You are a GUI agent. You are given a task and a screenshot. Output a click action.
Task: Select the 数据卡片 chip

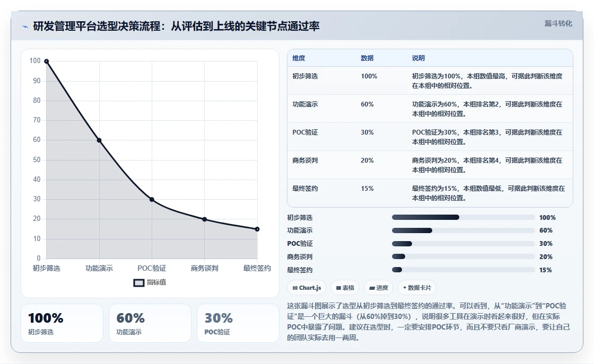pyautogui.click(x=417, y=288)
